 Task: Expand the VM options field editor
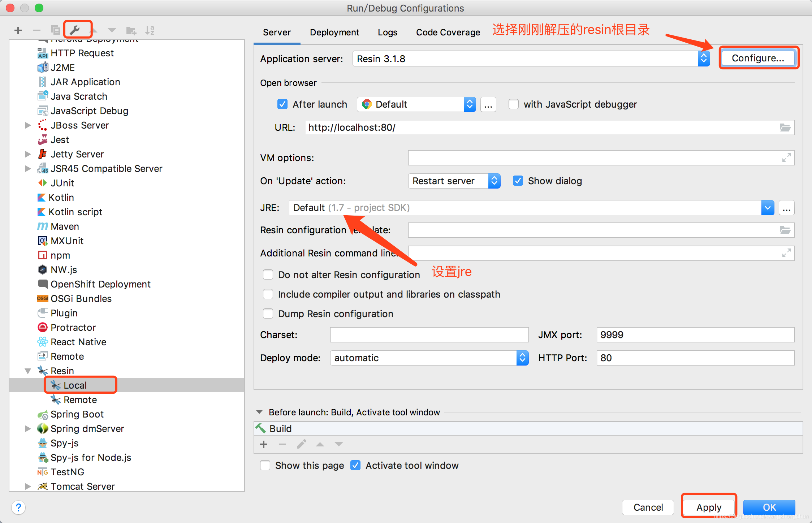point(786,158)
